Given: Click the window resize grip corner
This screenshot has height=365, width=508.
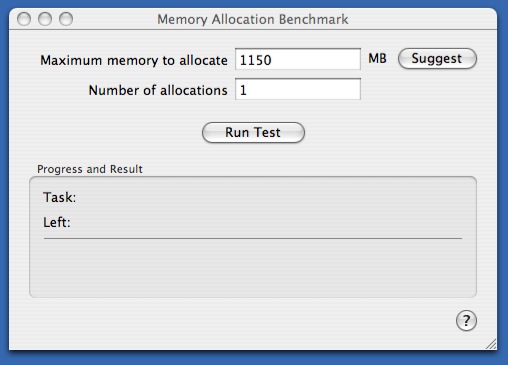Looking at the screenshot, I should click(x=491, y=344).
